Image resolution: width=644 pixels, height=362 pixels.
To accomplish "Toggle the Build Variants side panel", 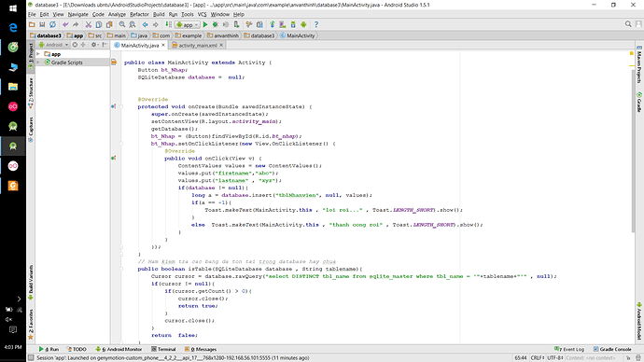I will 31,283.
